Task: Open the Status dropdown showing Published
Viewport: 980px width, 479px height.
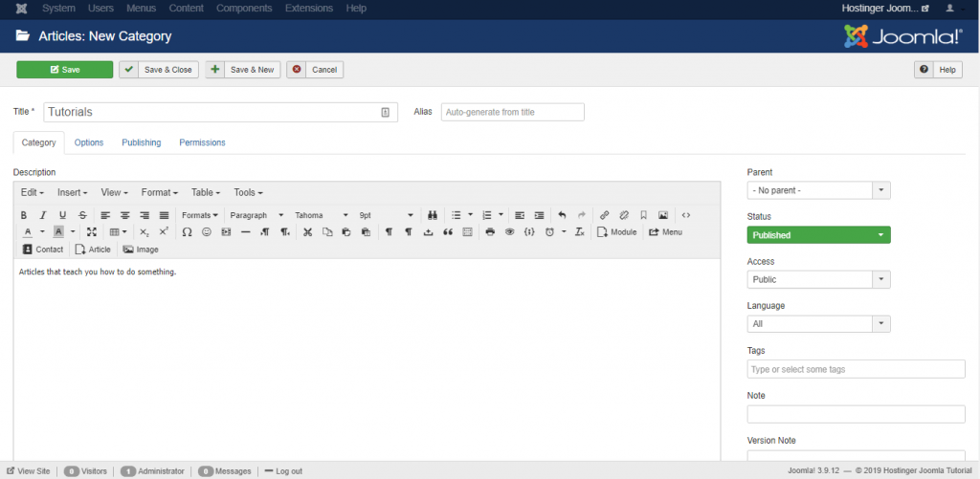Action: click(818, 235)
